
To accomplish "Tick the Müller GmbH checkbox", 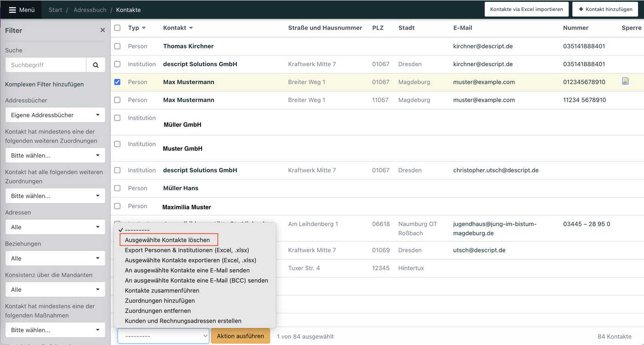I will click(117, 118).
